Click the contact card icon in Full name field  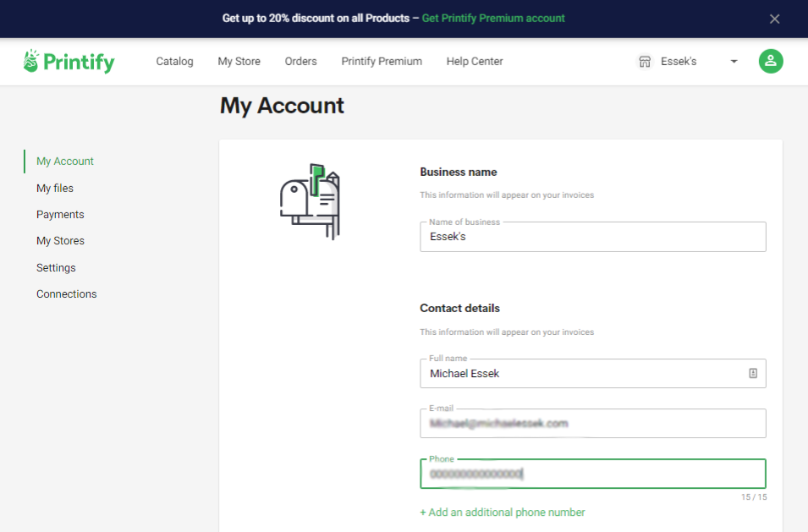pyautogui.click(x=753, y=373)
